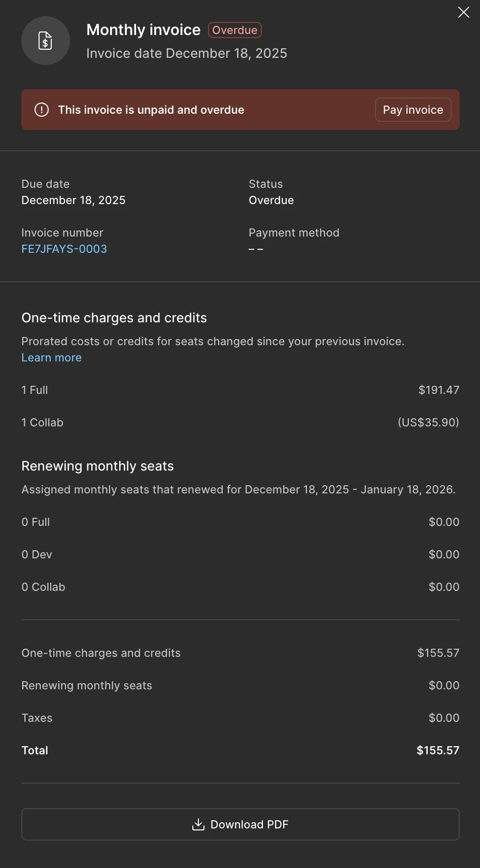Select the 1 Full line item

pyautogui.click(x=35, y=390)
